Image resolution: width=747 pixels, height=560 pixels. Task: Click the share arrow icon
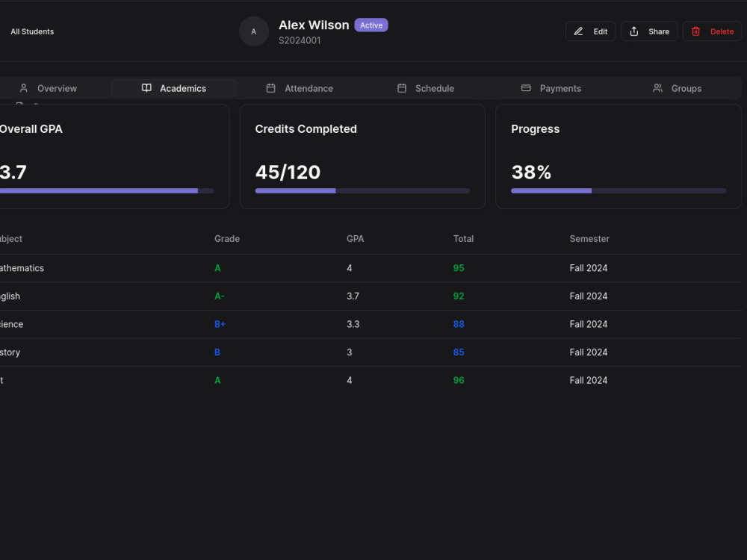click(633, 31)
